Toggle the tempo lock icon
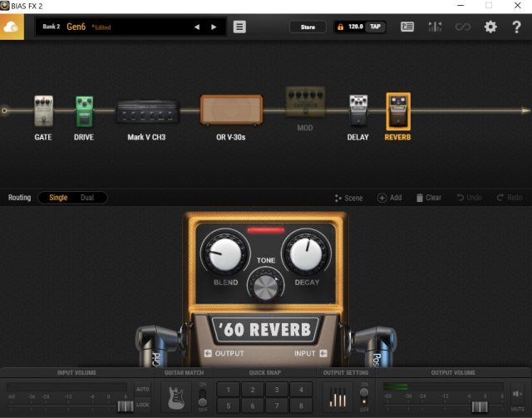 (340, 27)
